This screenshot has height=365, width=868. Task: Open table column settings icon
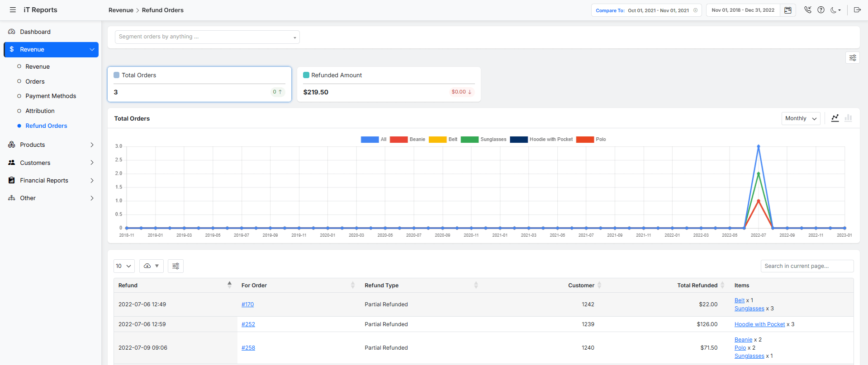pyautogui.click(x=175, y=266)
